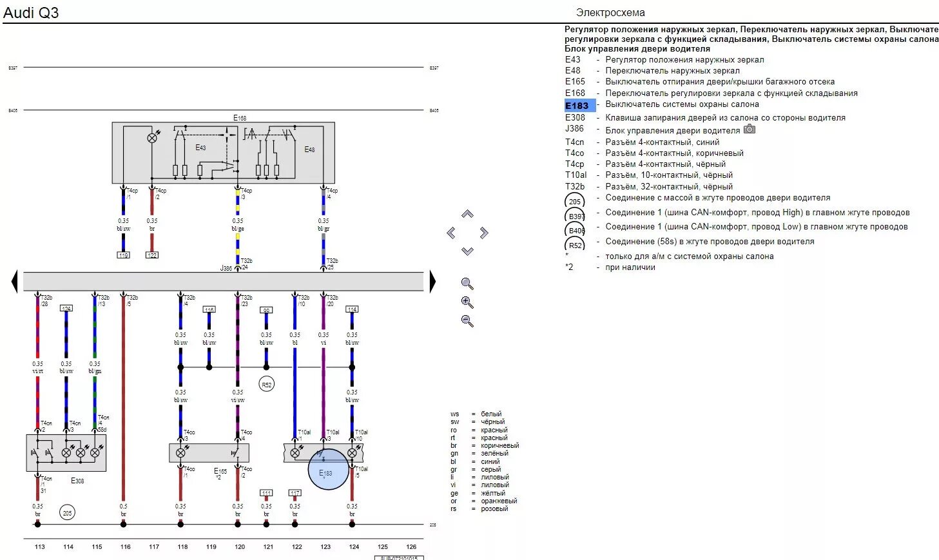Click the '*2 при наличии' note
The image size is (939, 560).
pos(610,267)
